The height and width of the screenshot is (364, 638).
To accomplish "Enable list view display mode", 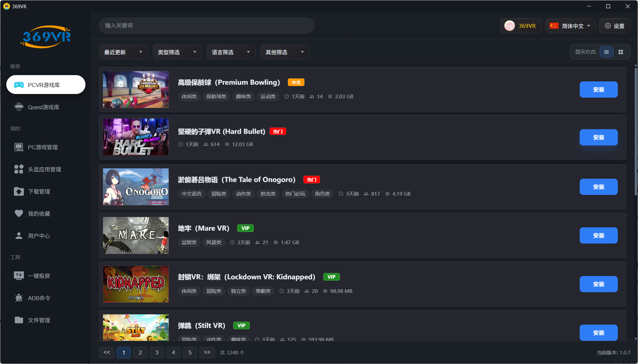I will (607, 52).
